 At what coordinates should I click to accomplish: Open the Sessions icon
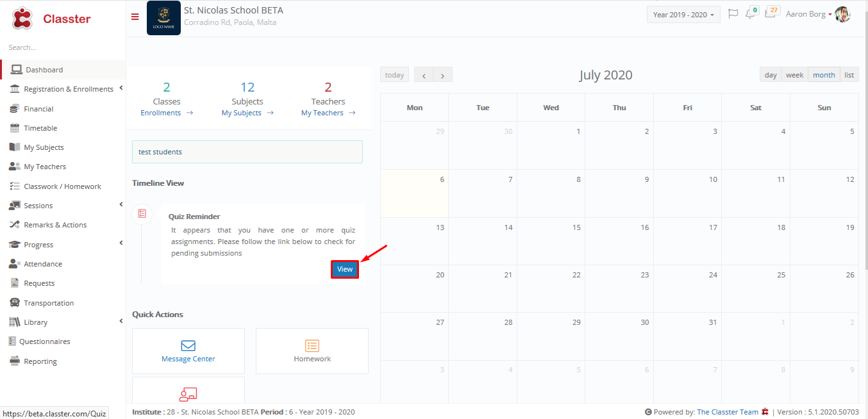point(15,206)
